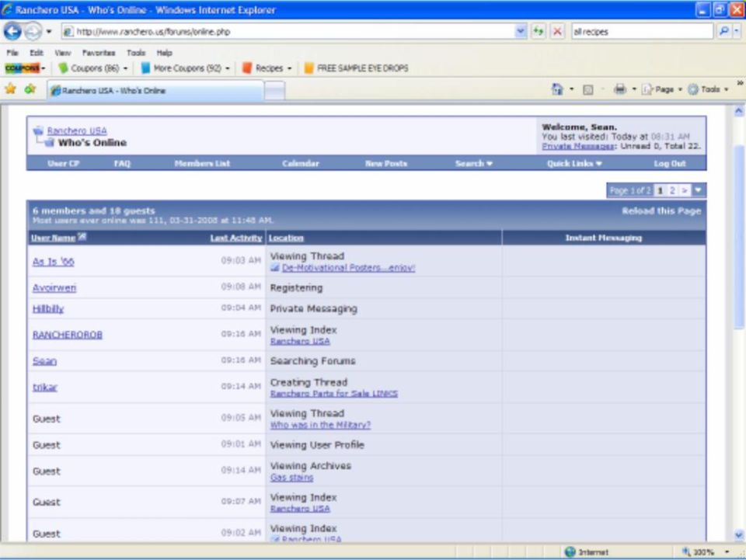Open the recent pages dropdown arrow
Viewport: 746px width, 560px height.
pyautogui.click(x=48, y=32)
